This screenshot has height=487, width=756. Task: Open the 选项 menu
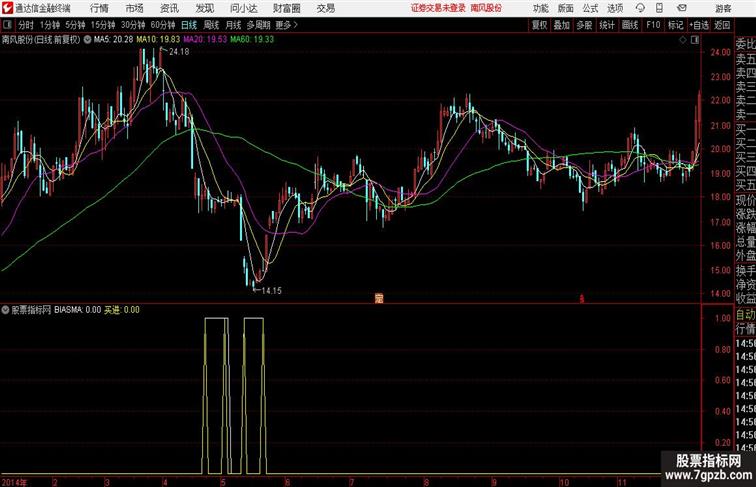[615, 8]
